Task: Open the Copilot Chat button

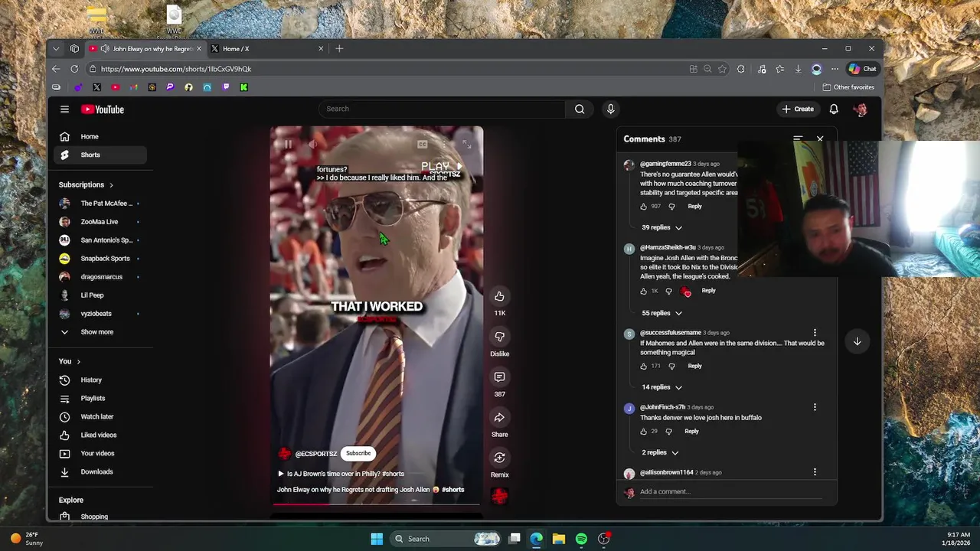Action: coord(862,69)
